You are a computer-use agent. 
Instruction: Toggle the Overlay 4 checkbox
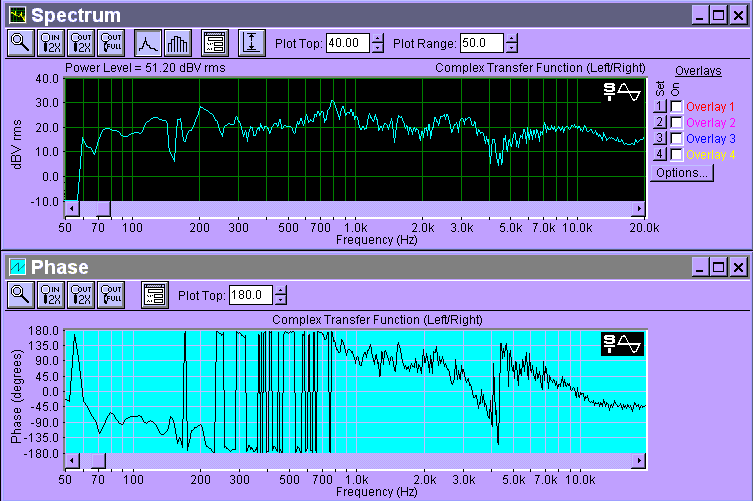tap(677, 154)
